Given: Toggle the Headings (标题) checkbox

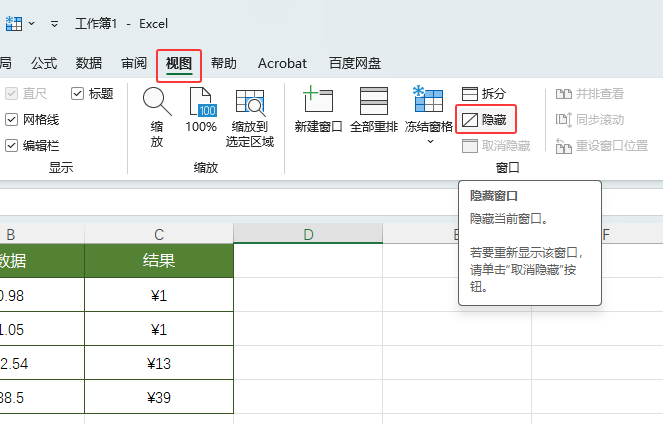Looking at the screenshot, I should (77, 93).
